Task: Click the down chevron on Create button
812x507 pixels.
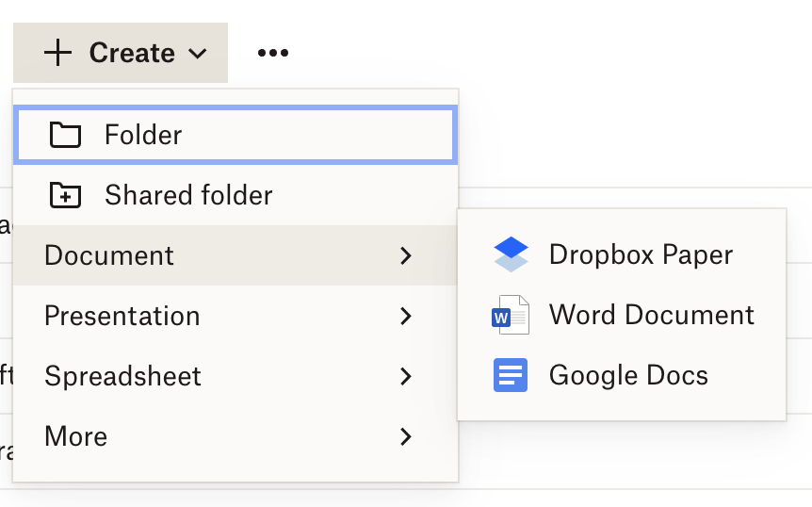Action: (x=198, y=54)
